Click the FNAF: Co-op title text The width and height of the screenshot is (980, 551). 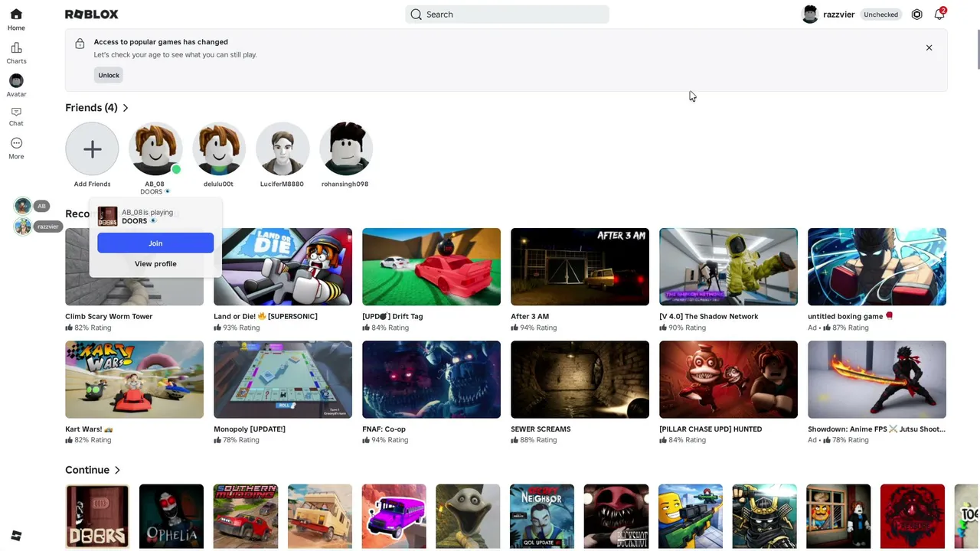[x=384, y=429]
